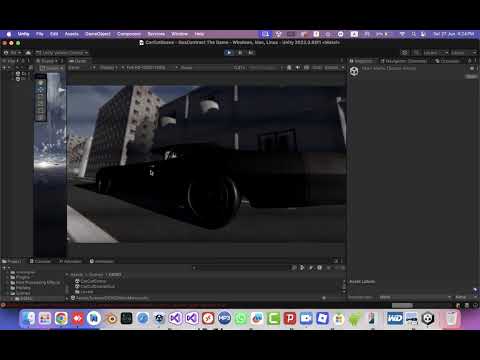Open the MP3 app from the Dock
This screenshot has height=360, width=480.
[225, 319]
